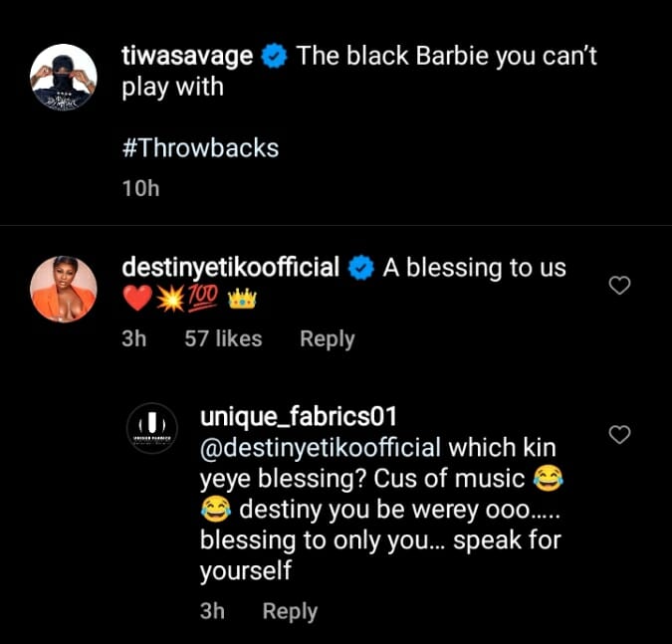Tap the 100 emoji in the comment

[x=205, y=300]
